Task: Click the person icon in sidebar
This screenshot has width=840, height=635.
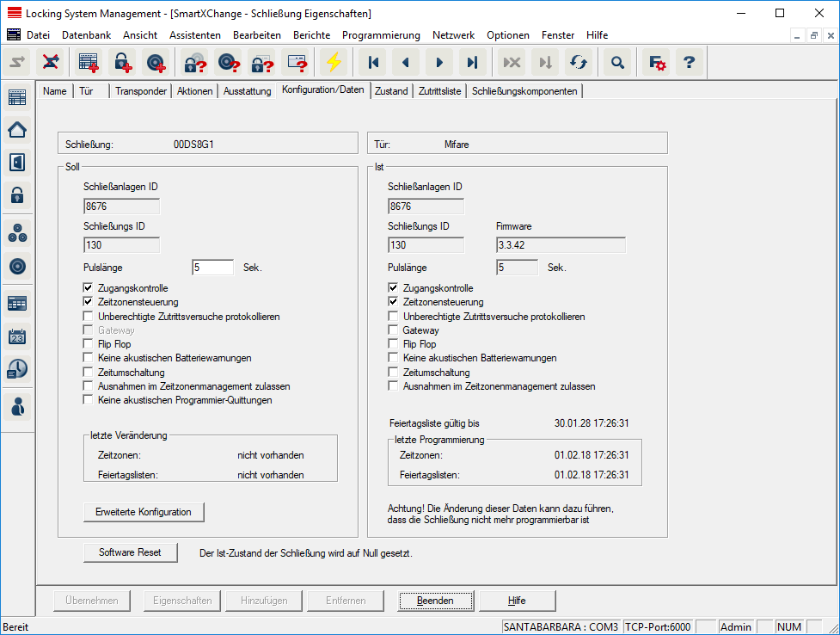Action: (17, 407)
